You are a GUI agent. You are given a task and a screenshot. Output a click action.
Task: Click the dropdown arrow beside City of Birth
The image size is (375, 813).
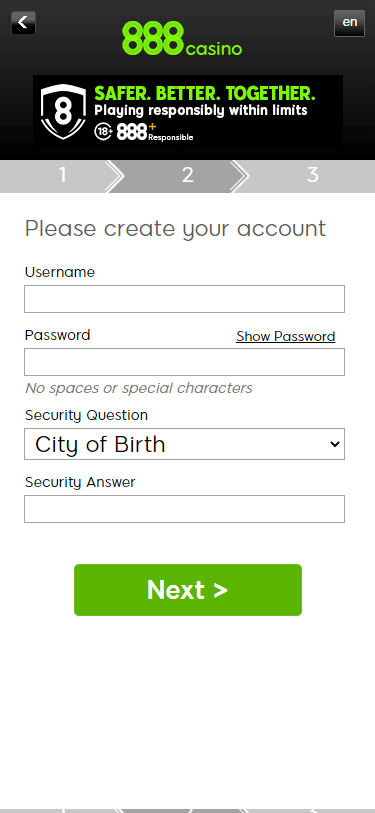[x=335, y=444]
